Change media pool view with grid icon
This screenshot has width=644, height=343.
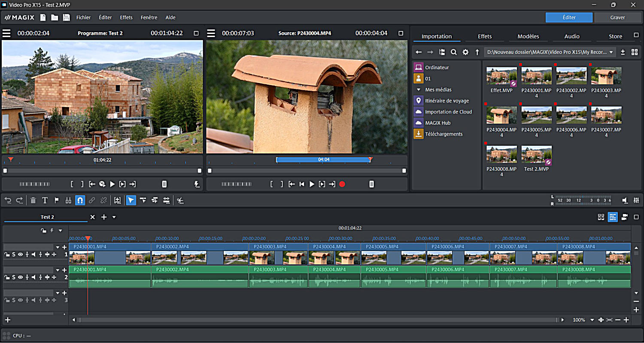(x=635, y=52)
